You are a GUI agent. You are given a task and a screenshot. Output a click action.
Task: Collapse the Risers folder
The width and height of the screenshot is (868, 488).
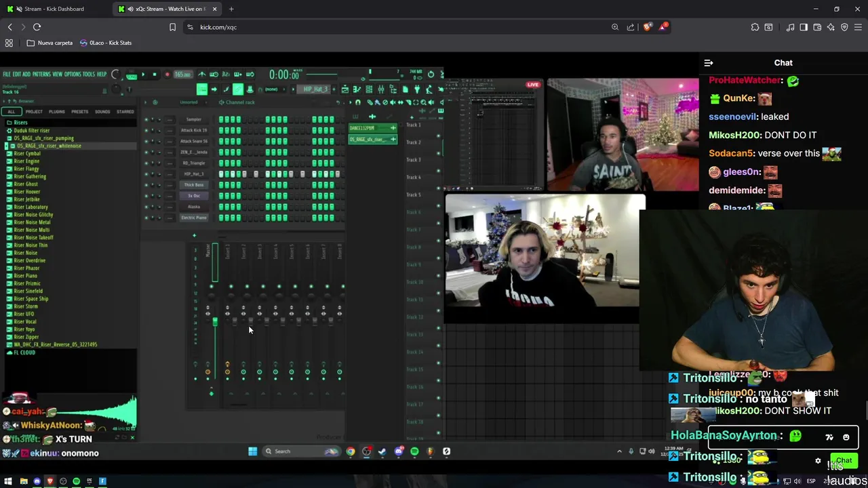(x=20, y=123)
